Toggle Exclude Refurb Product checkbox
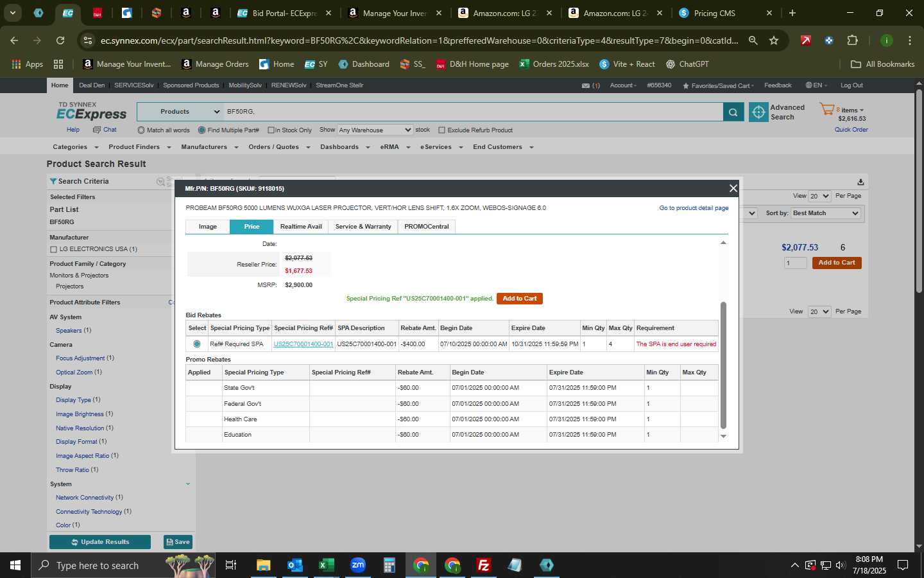Viewport: 924px width, 578px height. pos(441,130)
